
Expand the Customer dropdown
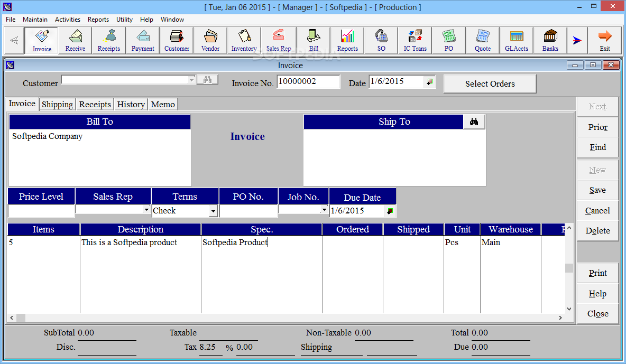click(x=191, y=80)
